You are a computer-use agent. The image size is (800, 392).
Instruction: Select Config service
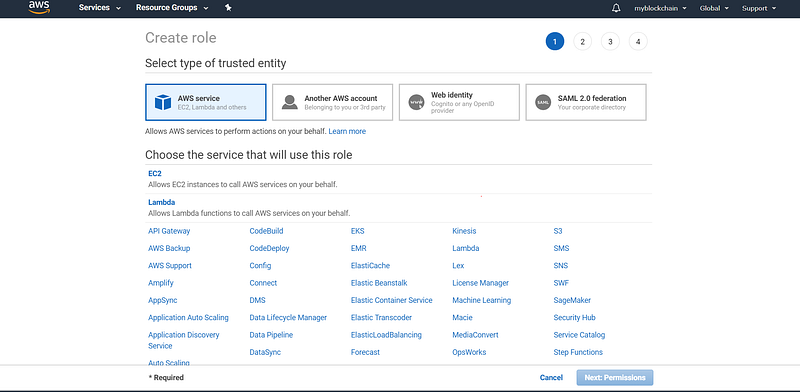(x=260, y=265)
